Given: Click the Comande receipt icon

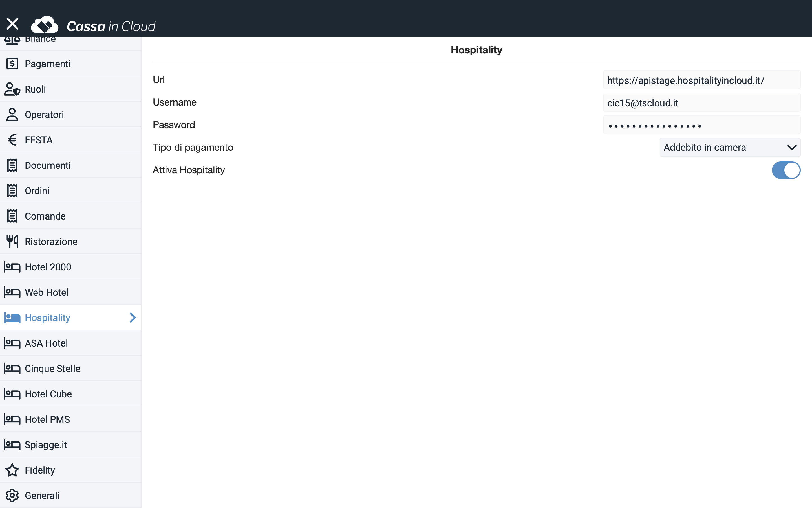Looking at the screenshot, I should click(12, 216).
